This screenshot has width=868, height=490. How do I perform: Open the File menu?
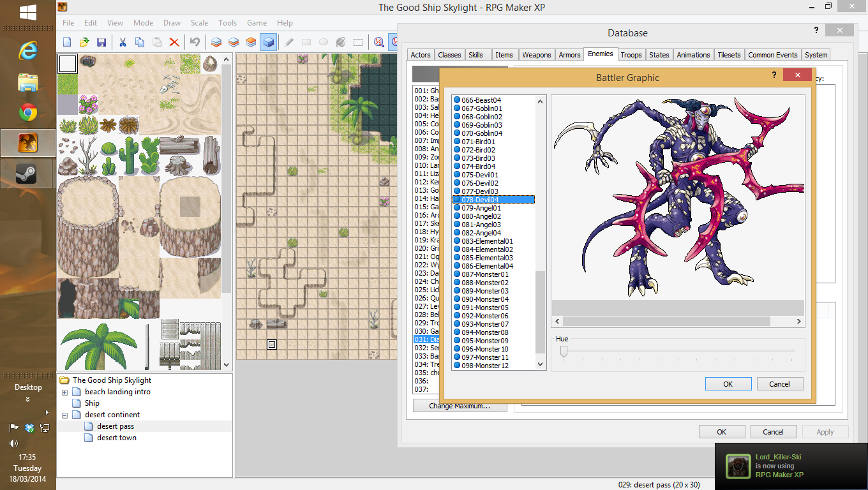tap(68, 22)
